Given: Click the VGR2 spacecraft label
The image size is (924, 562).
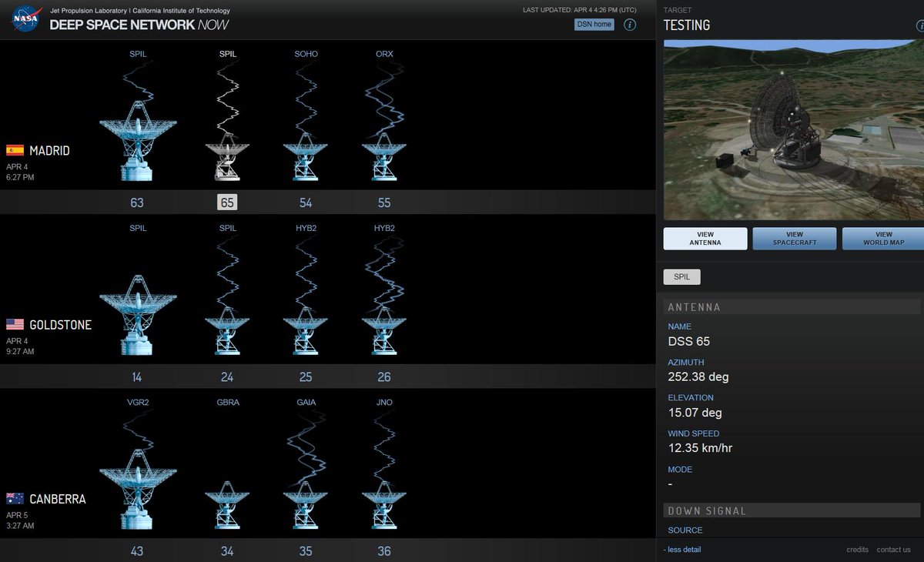Looking at the screenshot, I should 137,402.
